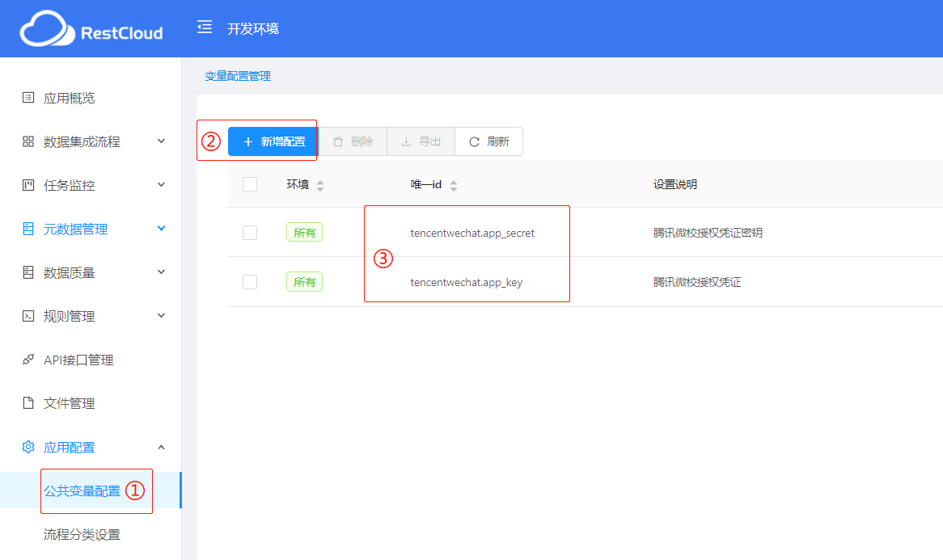Collapse sidebar using the menu fold icon
The width and height of the screenshot is (943, 560).
pos(205,27)
